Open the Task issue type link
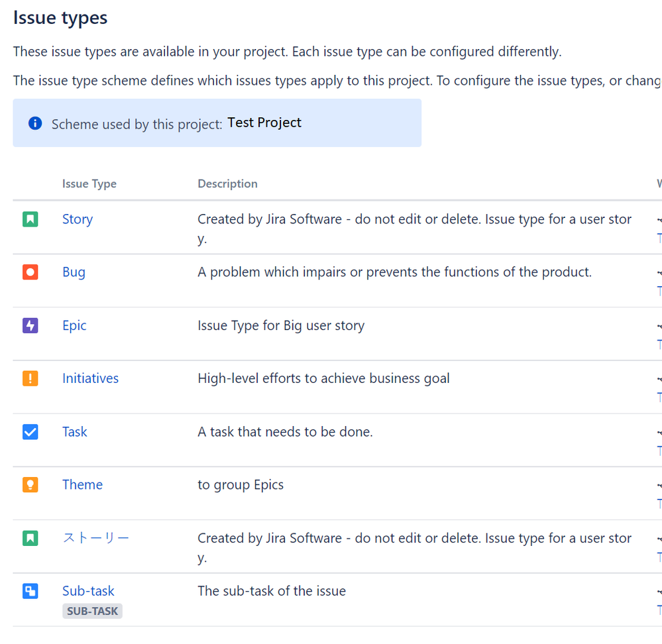 coord(75,432)
